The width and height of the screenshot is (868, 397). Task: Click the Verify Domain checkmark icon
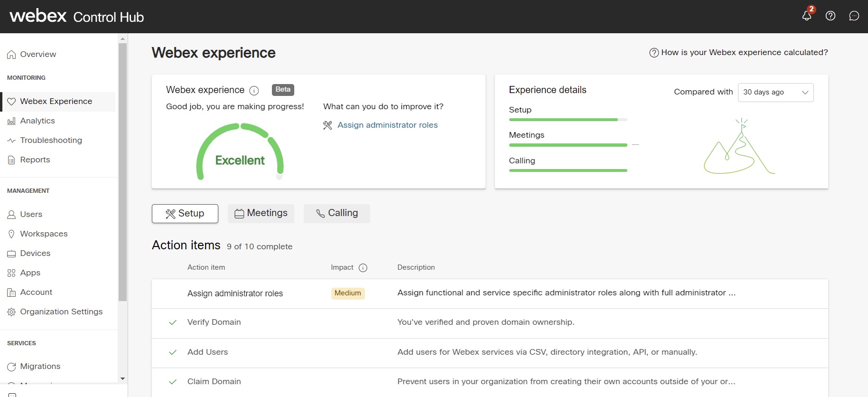pyautogui.click(x=173, y=322)
